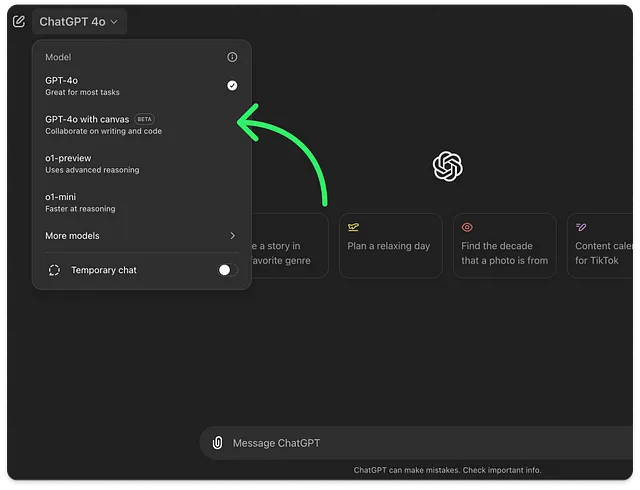640x490 pixels.
Task: Open the ChatGPT 4o model selector dropdown
Action: [x=79, y=22]
